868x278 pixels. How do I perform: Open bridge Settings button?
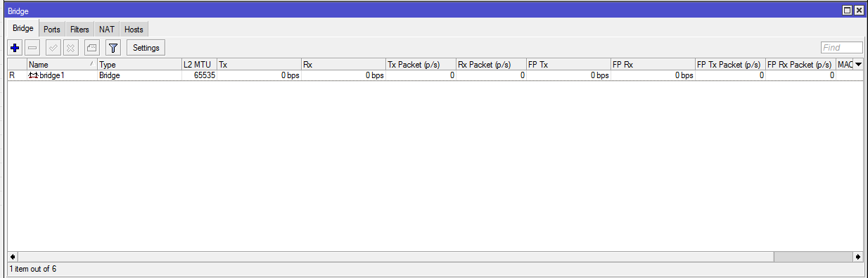(146, 48)
